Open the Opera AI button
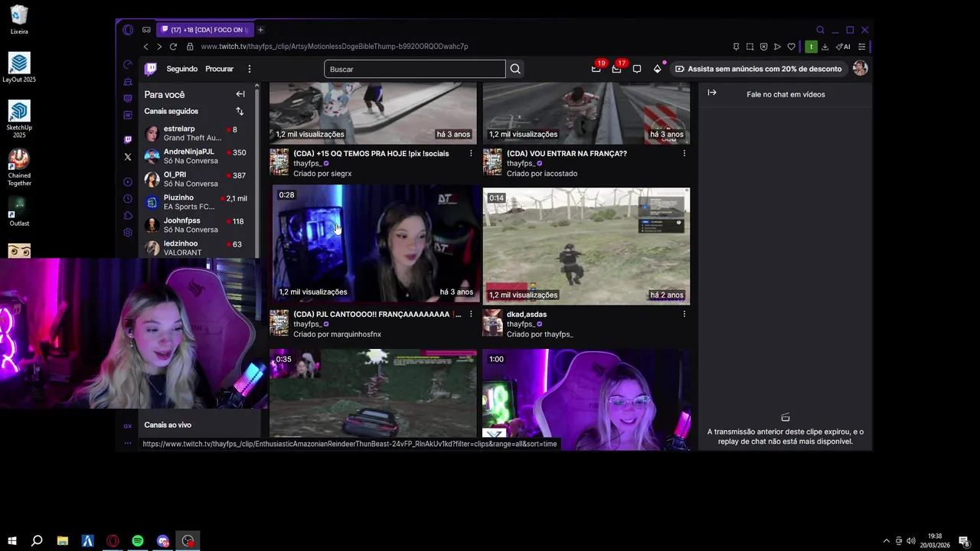980x551 pixels. click(x=843, y=47)
